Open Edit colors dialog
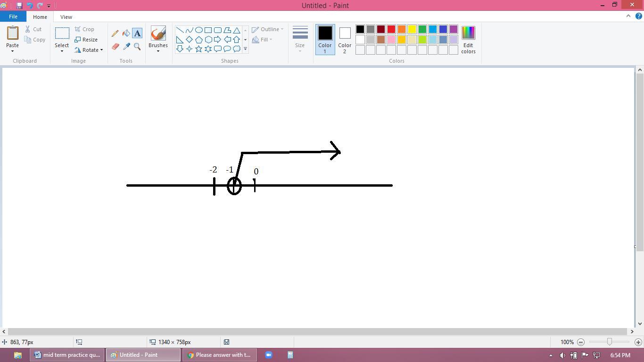This screenshot has height=362, width=644. (468, 40)
